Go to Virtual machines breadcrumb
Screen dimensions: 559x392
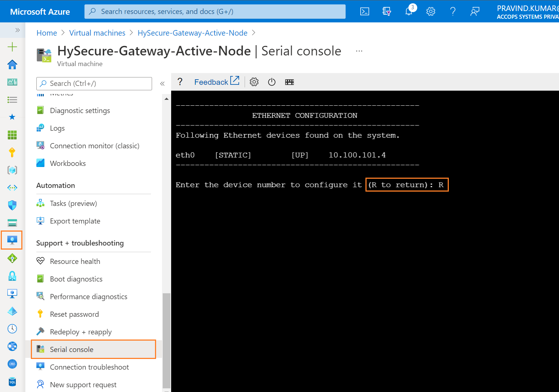pos(97,33)
